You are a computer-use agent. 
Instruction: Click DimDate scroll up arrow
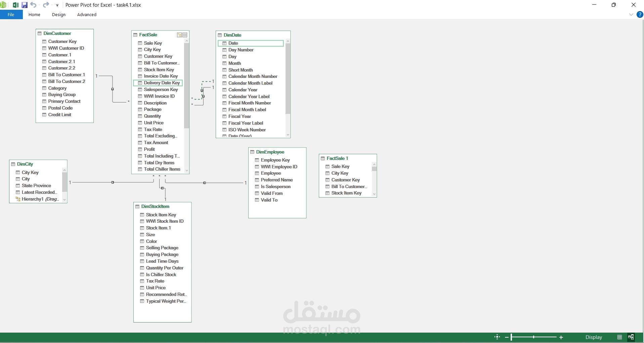tap(288, 41)
